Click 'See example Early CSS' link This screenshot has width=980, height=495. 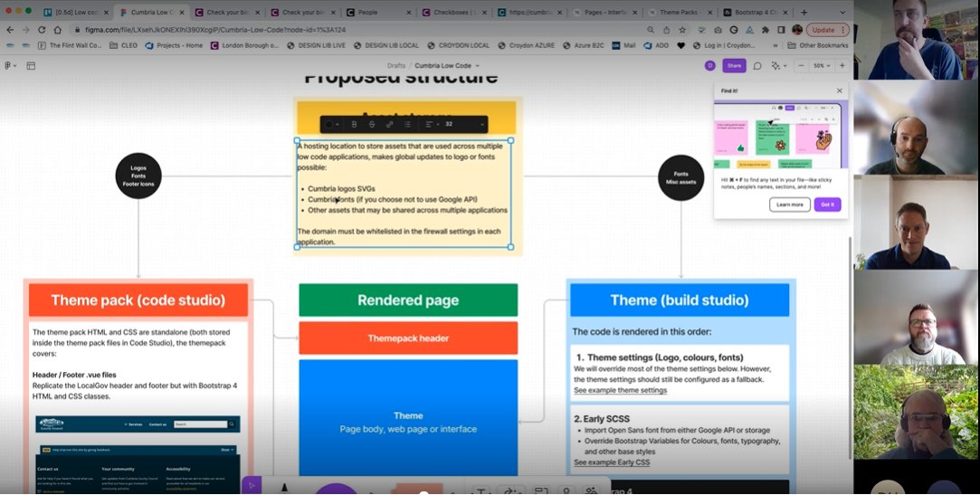pyautogui.click(x=611, y=462)
